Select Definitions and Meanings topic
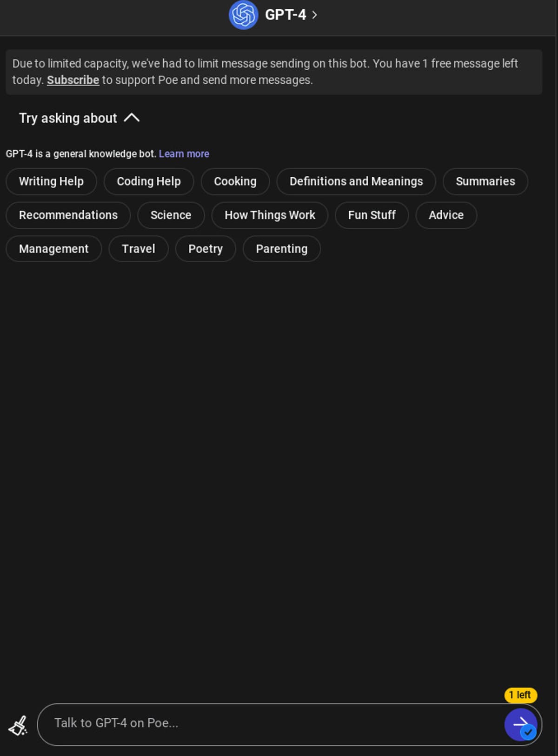Image resolution: width=558 pixels, height=756 pixels. tap(356, 181)
